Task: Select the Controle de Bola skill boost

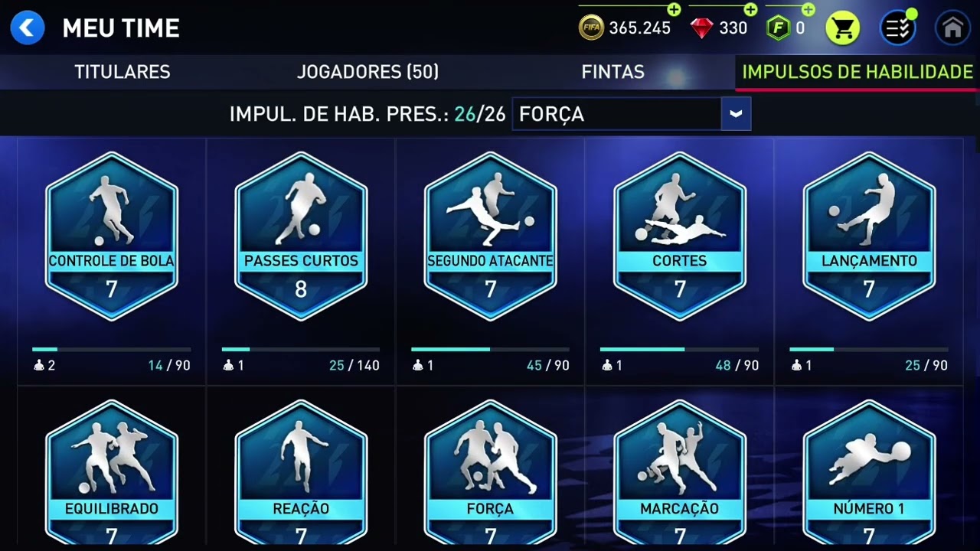Action: 112,236
